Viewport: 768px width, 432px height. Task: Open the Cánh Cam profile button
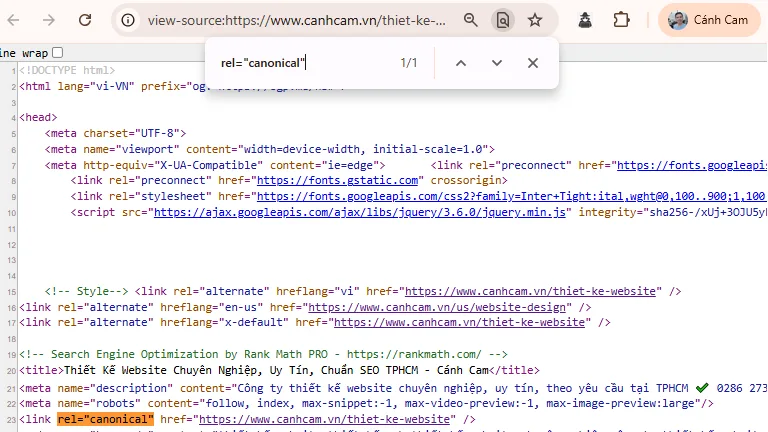(x=709, y=20)
